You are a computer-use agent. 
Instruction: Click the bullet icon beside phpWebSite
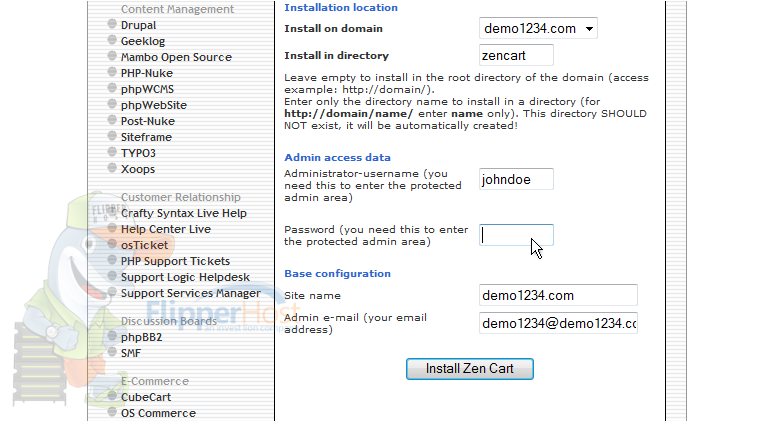[x=112, y=103]
